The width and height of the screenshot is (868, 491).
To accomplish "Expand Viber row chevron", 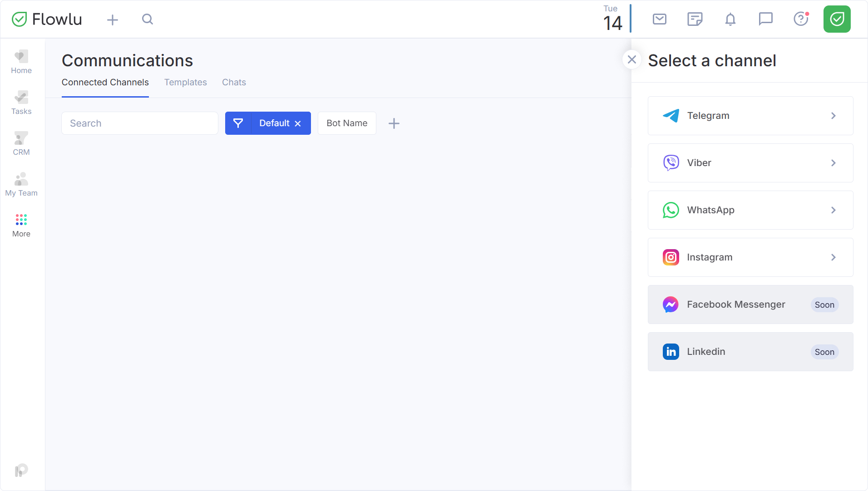I will coord(833,163).
